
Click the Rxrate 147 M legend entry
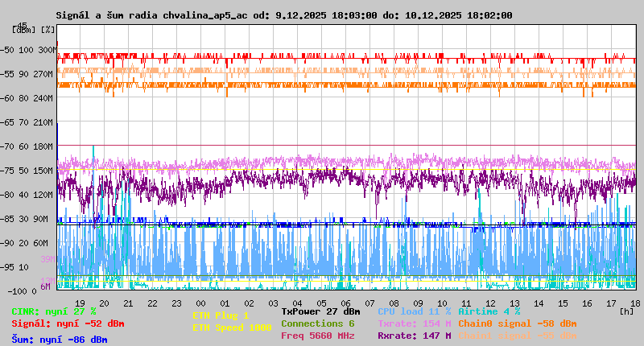414,335
